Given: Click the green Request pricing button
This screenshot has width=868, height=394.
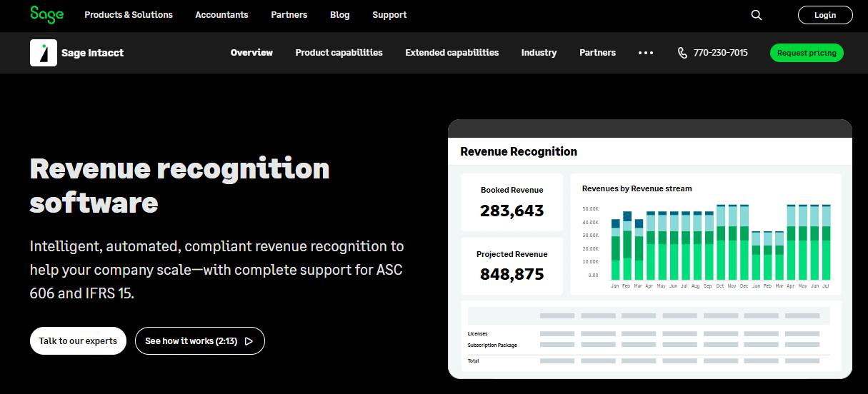Looking at the screenshot, I should click(807, 53).
